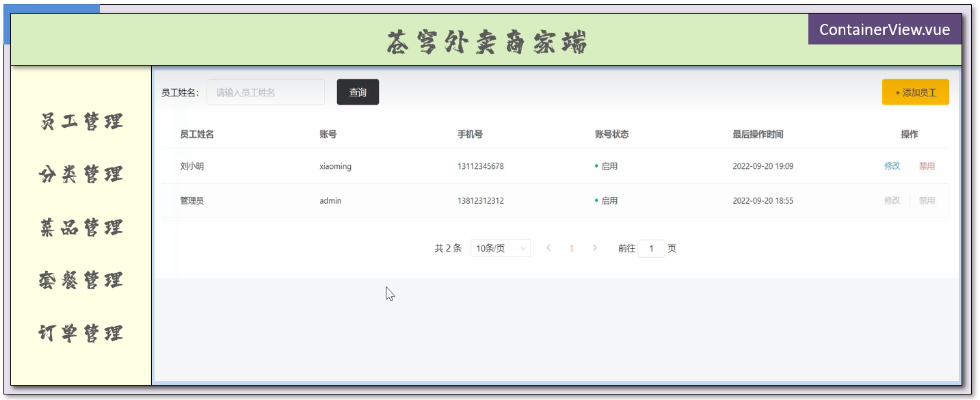The image size is (980, 400).
Task: Click the 添加员工 button
Action: [x=915, y=92]
